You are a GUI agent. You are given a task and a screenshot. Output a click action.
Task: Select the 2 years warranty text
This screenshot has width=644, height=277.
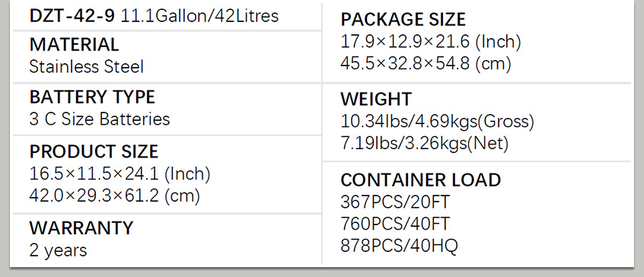point(58,250)
